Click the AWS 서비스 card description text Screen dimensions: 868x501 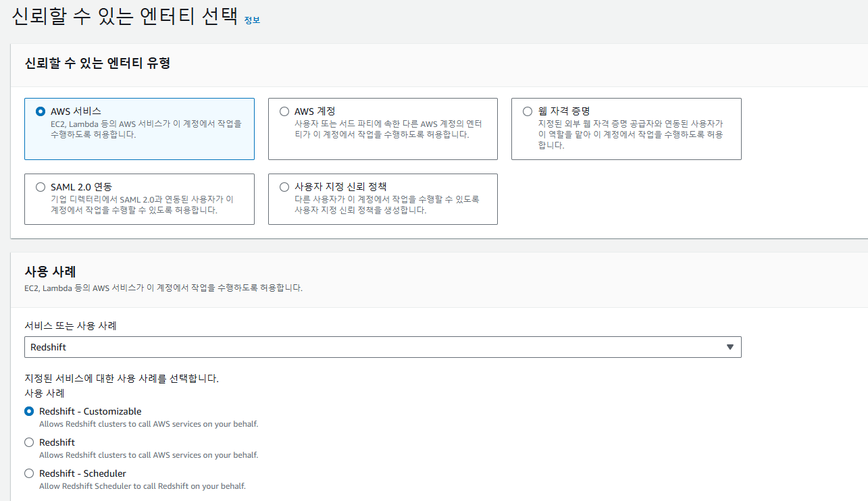146,129
